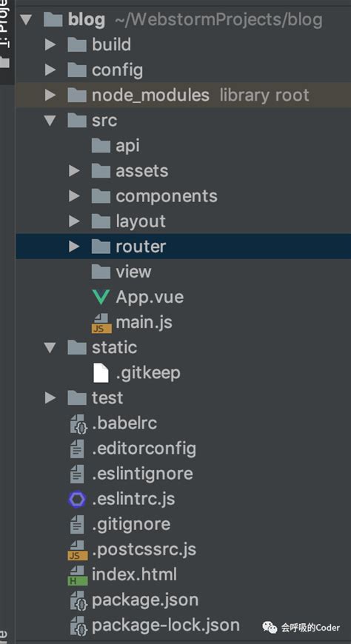This screenshot has height=644, width=351.
Task: Click the JS file icon for main.js
Action: pos(101,323)
